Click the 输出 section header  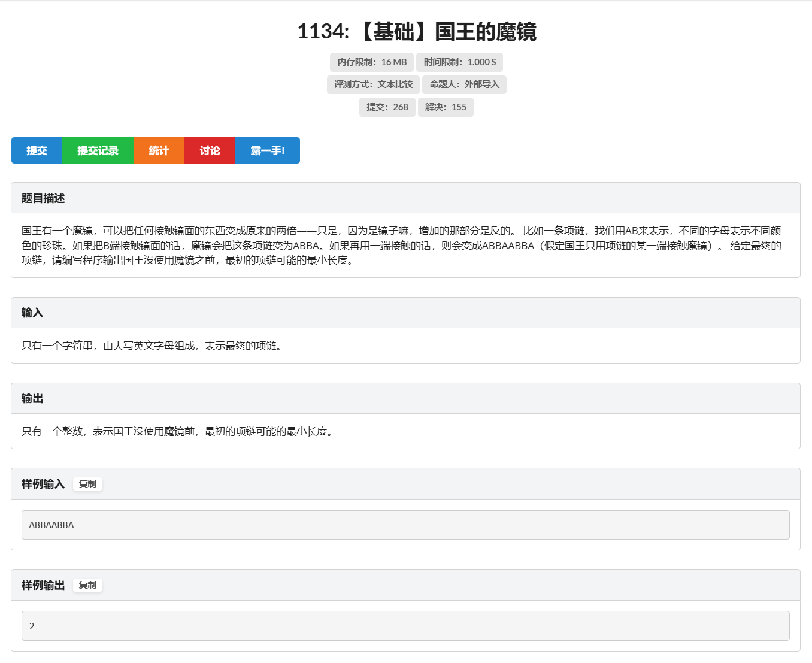click(31, 398)
